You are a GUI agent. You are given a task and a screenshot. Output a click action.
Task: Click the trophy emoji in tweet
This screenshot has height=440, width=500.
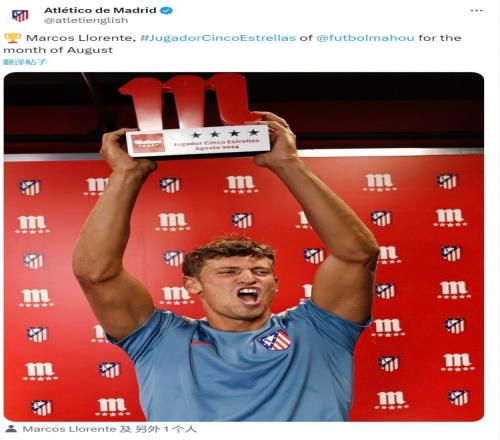click(x=13, y=38)
